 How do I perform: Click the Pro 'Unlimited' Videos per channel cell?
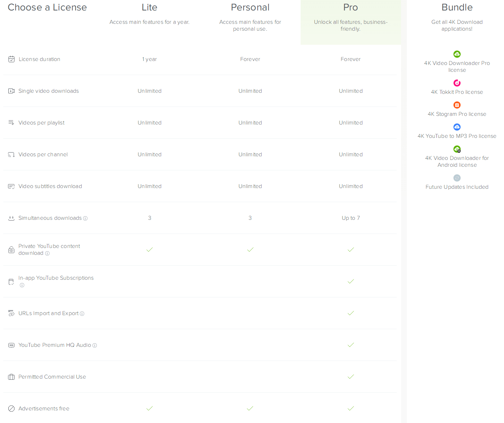351,154
